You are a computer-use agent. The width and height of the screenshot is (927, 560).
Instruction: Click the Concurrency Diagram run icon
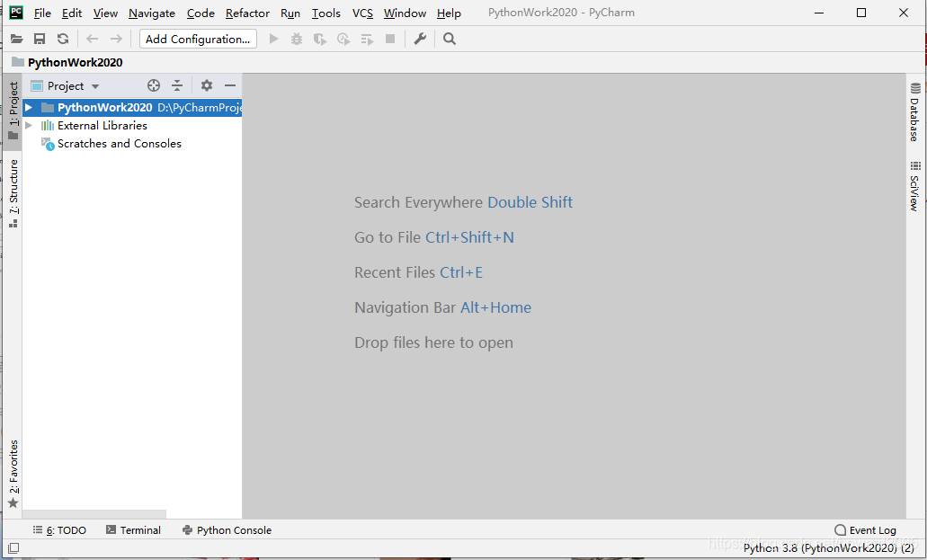(x=367, y=39)
